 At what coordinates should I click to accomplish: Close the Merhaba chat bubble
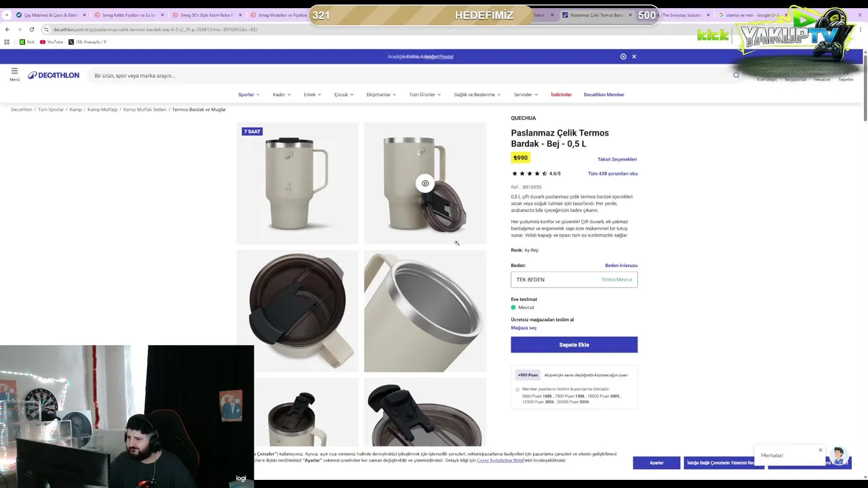pyautogui.click(x=820, y=450)
